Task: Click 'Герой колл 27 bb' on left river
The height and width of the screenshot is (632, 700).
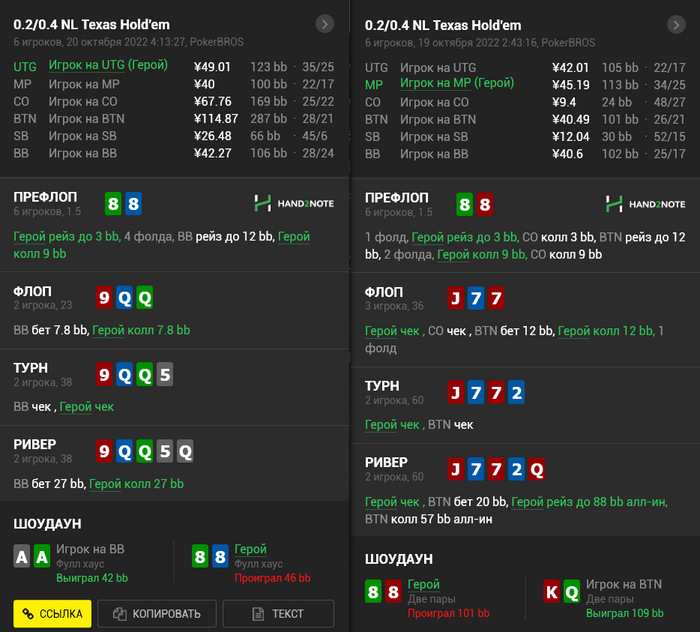Action: pos(136,484)
